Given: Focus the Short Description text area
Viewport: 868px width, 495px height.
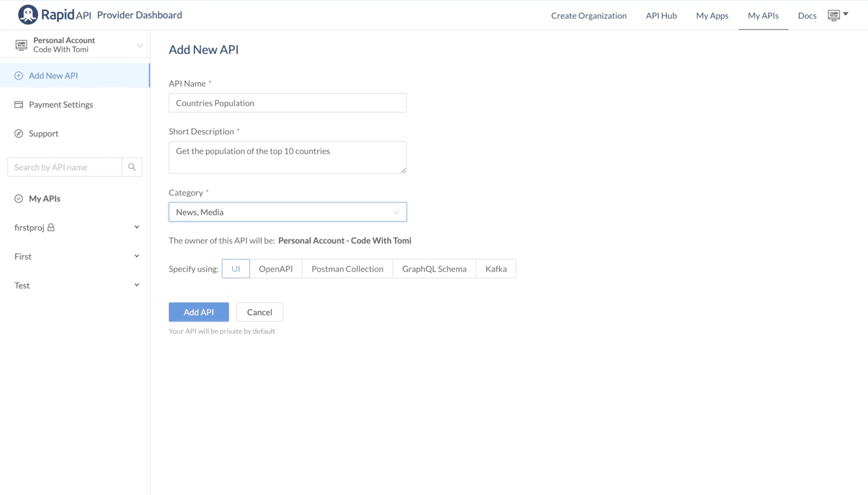Looking at the screenshot, I should tap(288, 157).
